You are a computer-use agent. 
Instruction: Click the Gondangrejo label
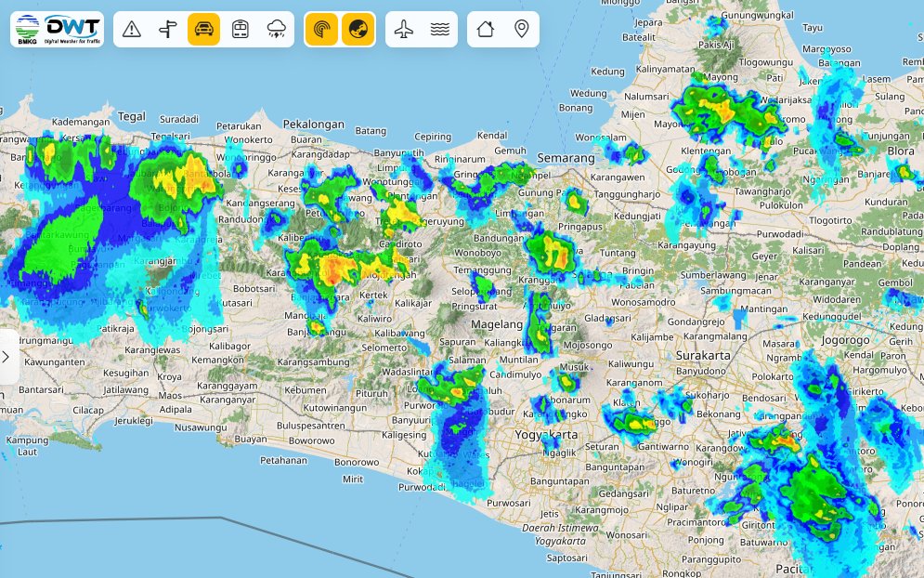pos(696,322)
